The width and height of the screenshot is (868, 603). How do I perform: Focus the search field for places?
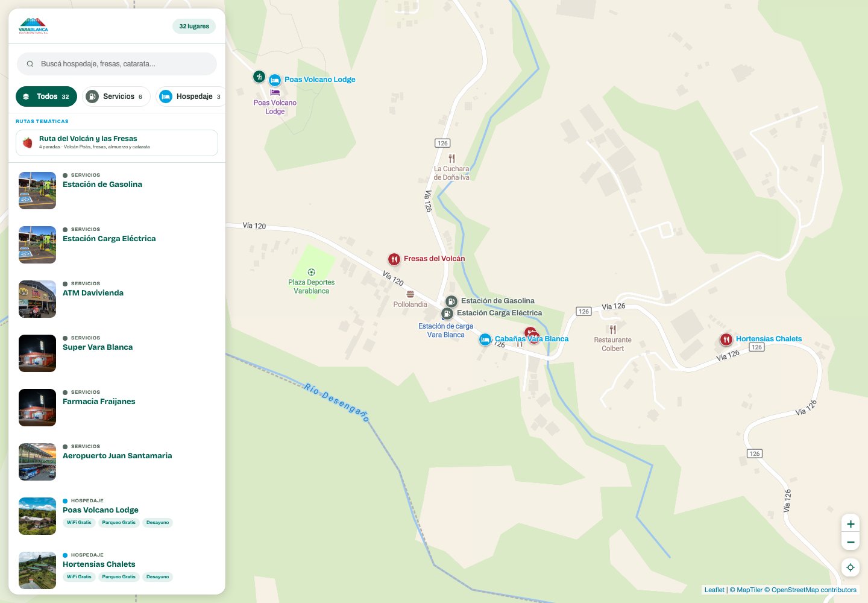tap(117, 64)
